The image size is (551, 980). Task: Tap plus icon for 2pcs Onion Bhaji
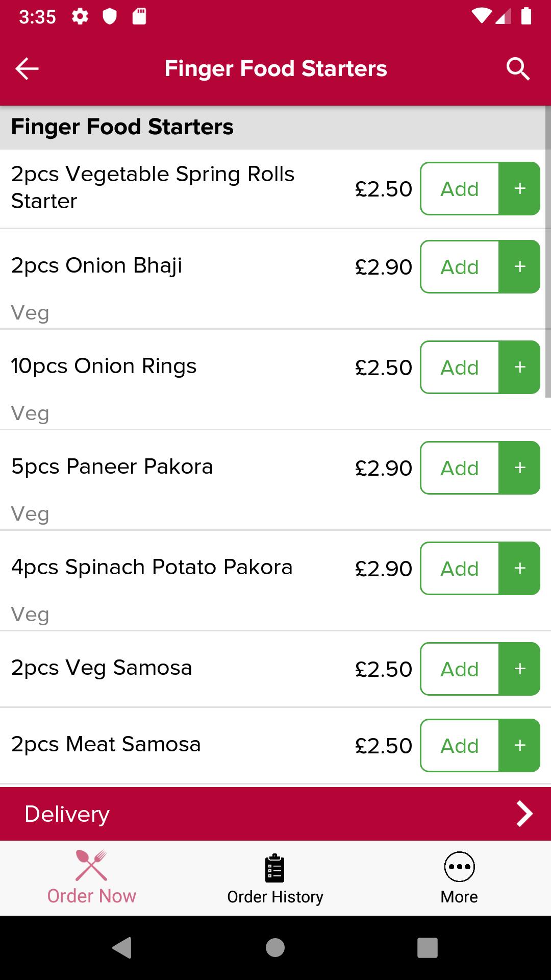coord(519,266)
